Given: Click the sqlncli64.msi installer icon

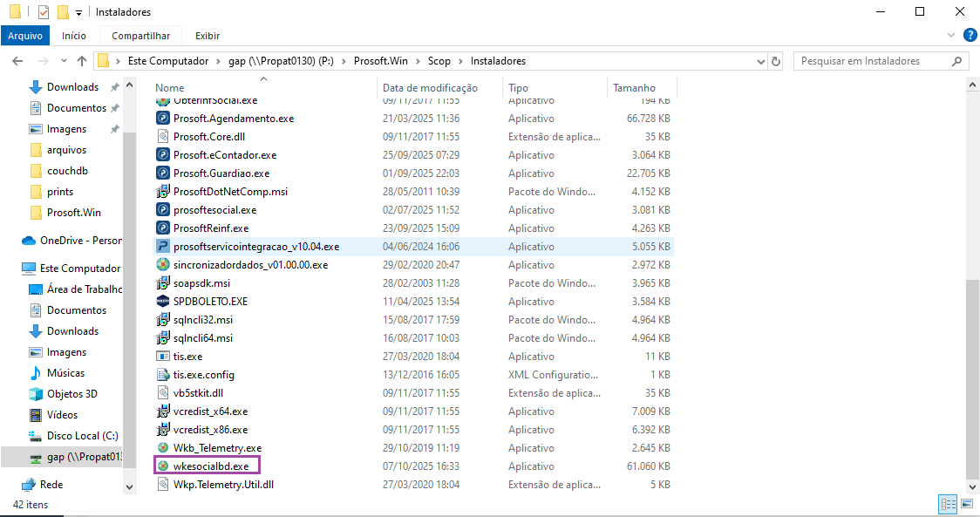Looking at the screenshot, I should tap(162, 338).
